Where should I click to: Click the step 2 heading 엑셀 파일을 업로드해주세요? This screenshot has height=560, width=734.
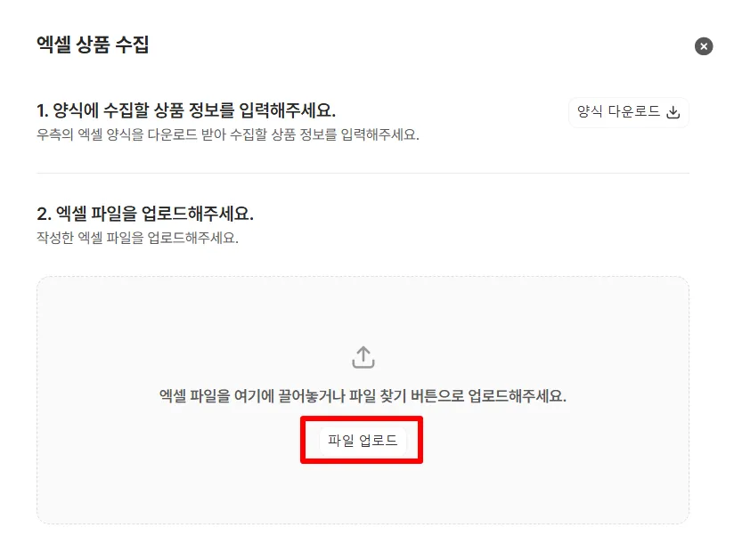pyautogui.click(x=145, y=214)
